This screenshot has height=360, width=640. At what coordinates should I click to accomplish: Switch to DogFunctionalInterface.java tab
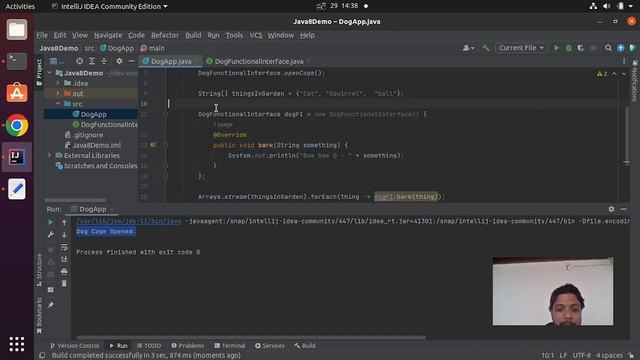coord(259,61)
